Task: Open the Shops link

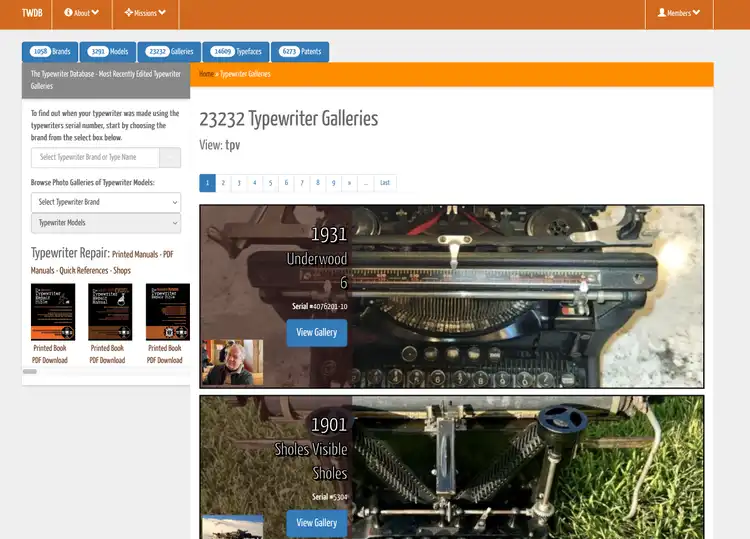Action: tap(122, 270)
